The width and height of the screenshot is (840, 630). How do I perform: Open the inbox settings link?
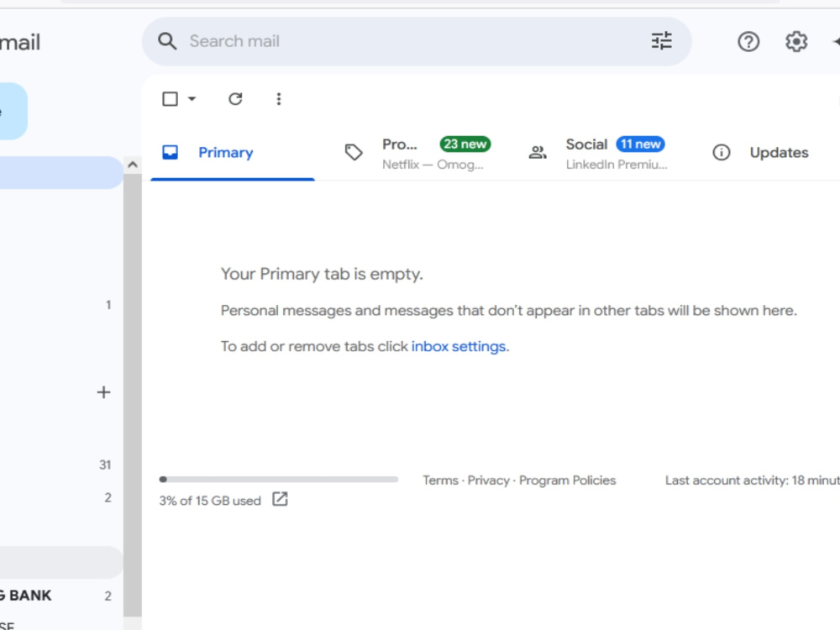pos(458,347)
